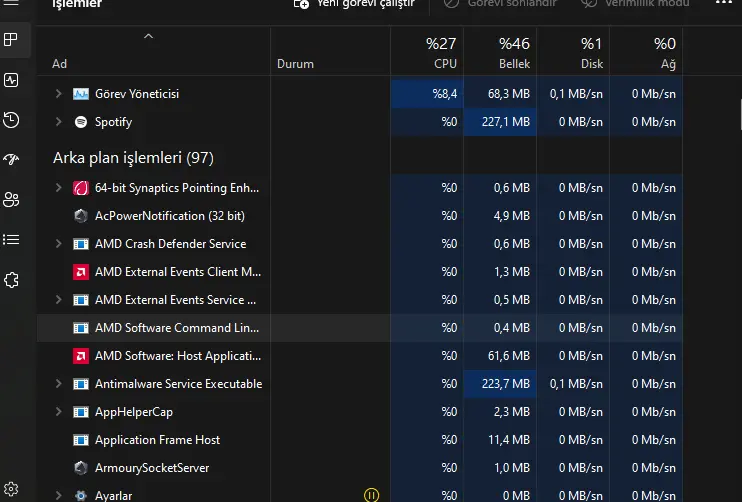
Task: Toggle the hamburger navigation menu
Action: point(11,3)
